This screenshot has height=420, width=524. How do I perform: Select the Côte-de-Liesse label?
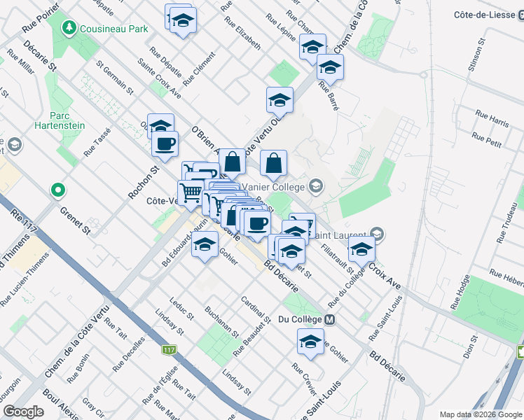tap(484, 15)
